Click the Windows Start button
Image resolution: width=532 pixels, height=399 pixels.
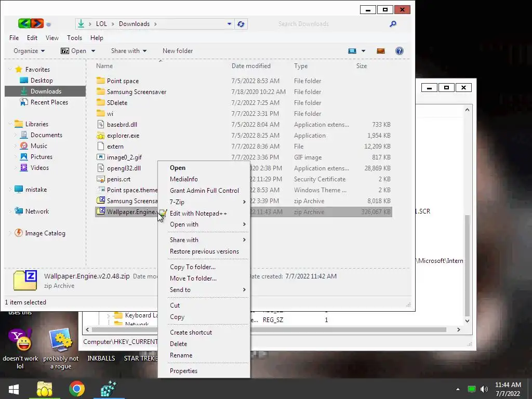pos(14,389)
